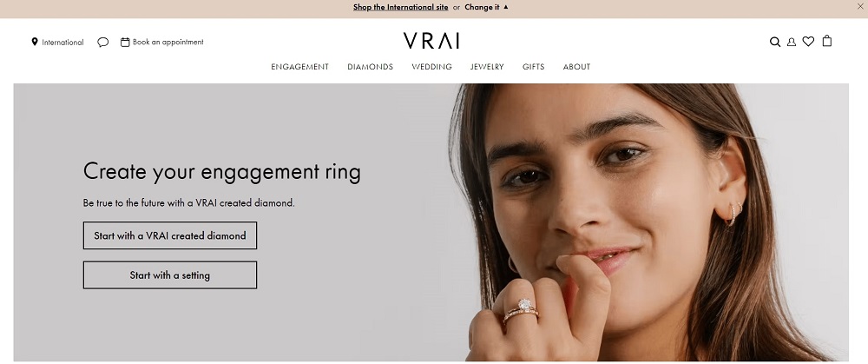Click the arrow beside Change it
The image size is (868, 364).
505,7
